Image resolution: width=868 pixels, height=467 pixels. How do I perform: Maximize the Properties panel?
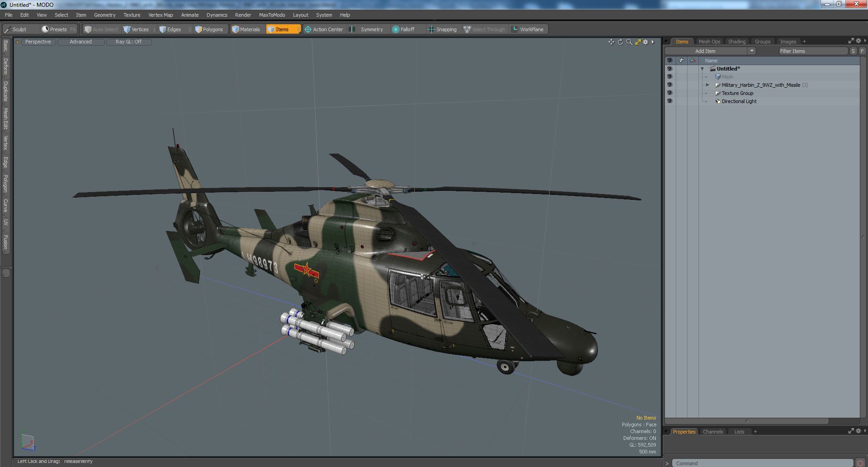click(x=851, y=431)
